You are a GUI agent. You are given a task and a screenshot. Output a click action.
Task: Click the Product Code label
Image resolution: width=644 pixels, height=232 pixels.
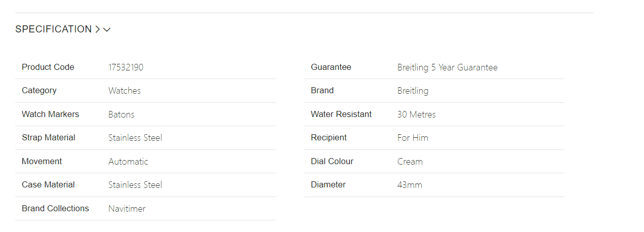coord(48,67)
